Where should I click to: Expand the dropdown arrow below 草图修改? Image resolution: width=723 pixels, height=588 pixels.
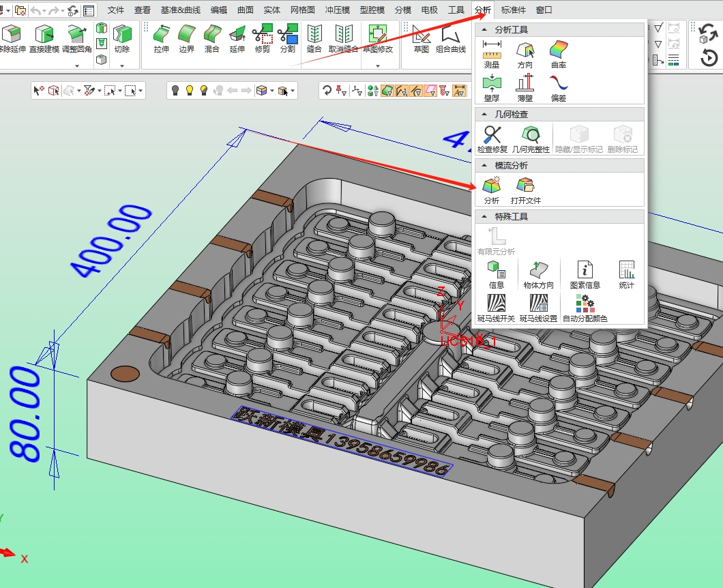378,66
